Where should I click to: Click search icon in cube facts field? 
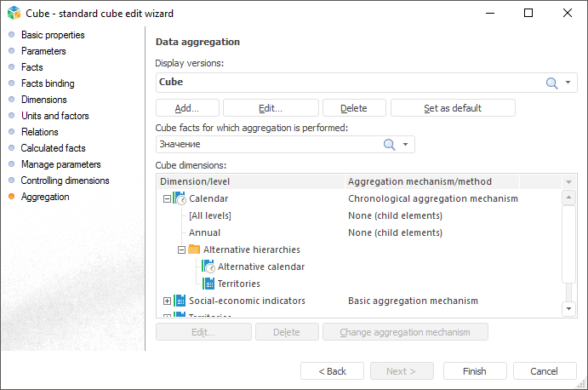point(390,145)
